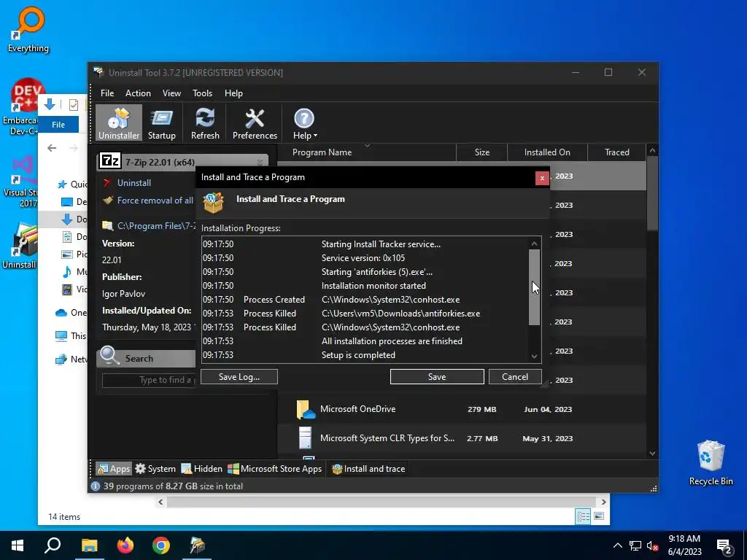Click Force removal of all link
The image size is (747, 560).
pyautogui.click(x=155, y=201)
